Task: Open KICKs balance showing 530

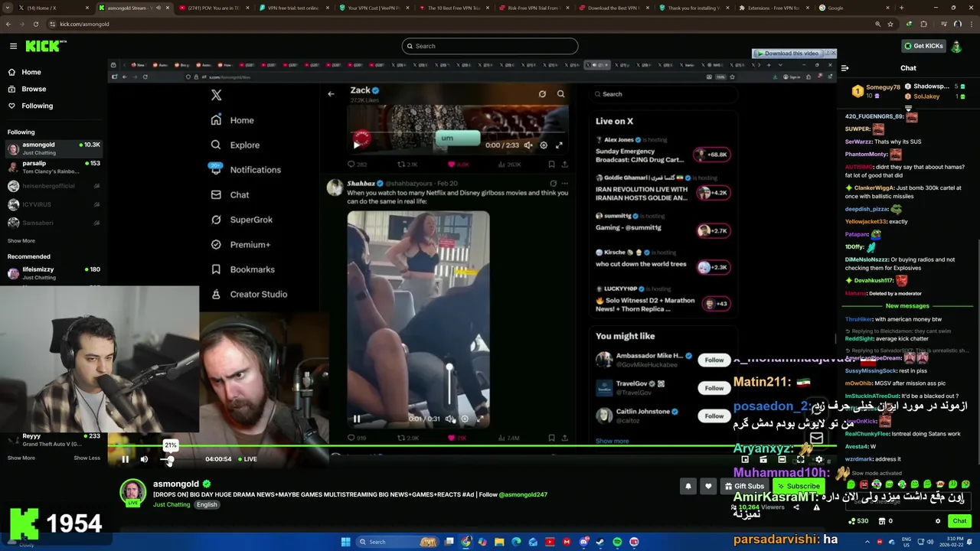Action: tap(859, 521)
